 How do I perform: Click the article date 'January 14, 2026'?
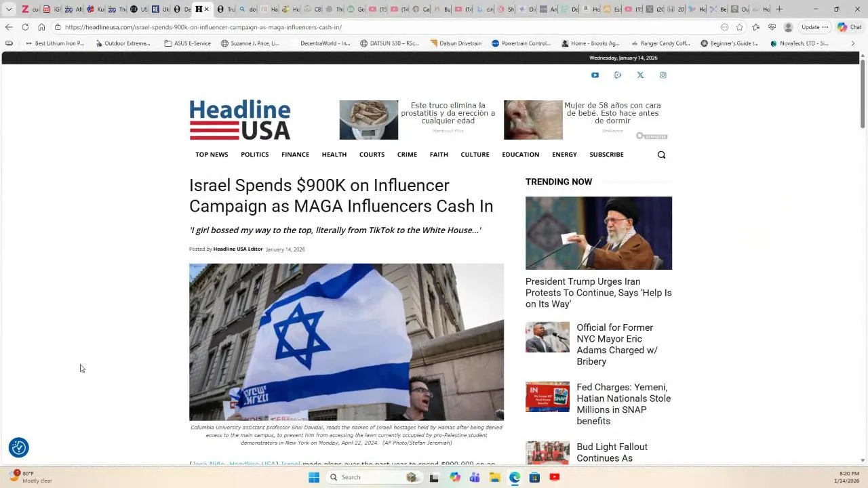(285, 249)
